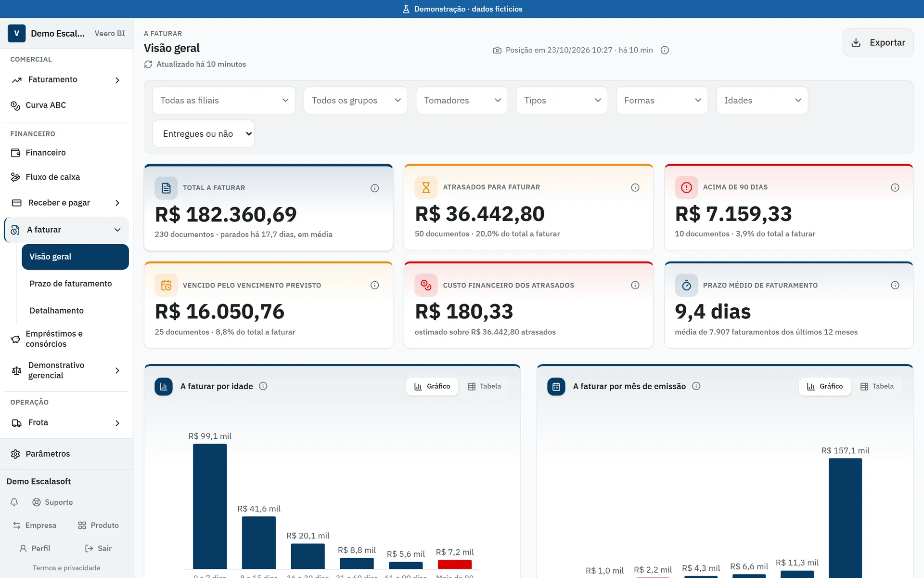The width and height of the screenshot is (924, 578).
Task: Click the refresh icon beside Atualizado há 10 minutos
Action: [x=148, y=64]
